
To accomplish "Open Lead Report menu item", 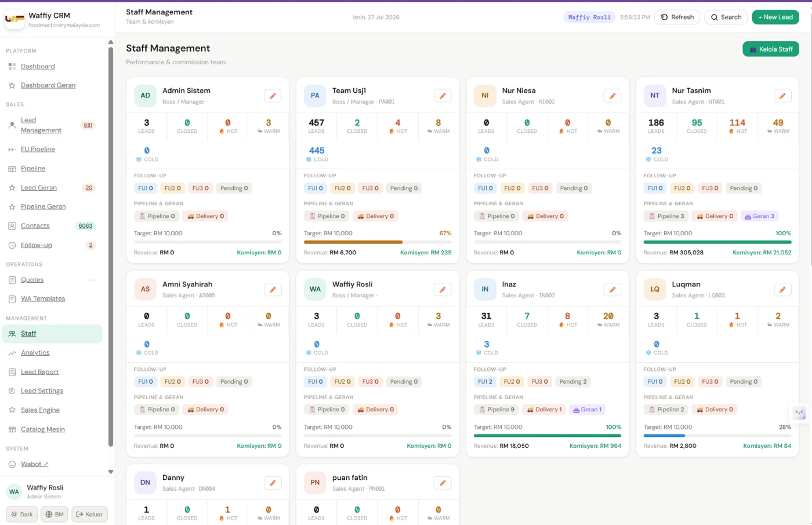I will coord(39,372).
